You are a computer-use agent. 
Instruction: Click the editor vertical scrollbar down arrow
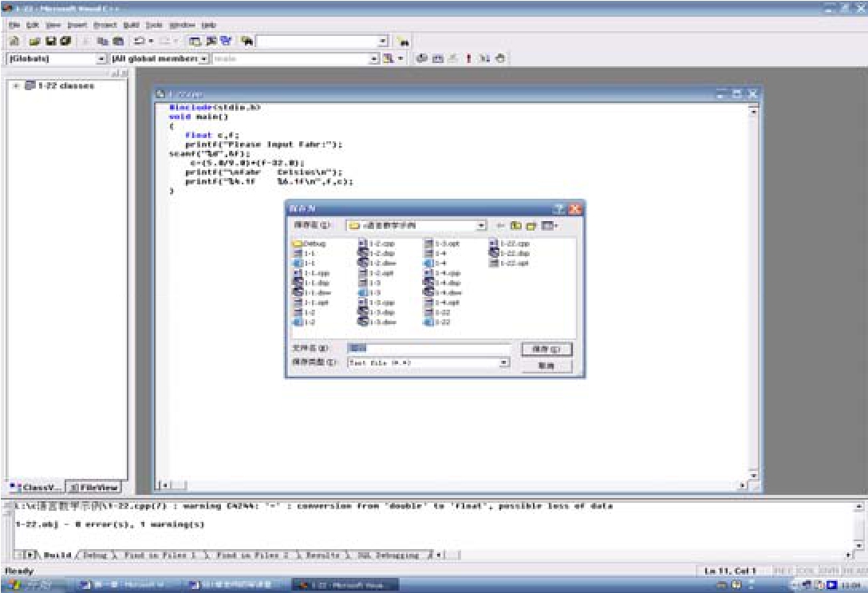[753, 475]
